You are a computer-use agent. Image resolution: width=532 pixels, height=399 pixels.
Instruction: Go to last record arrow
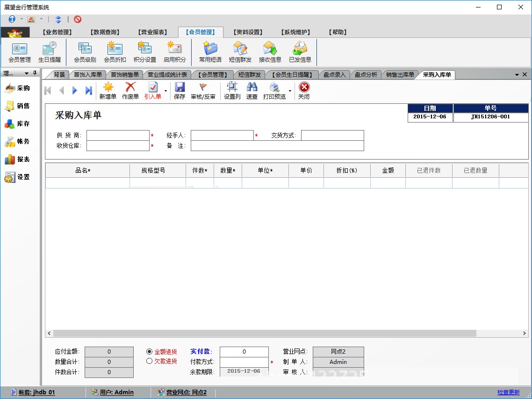pos(88,90)
